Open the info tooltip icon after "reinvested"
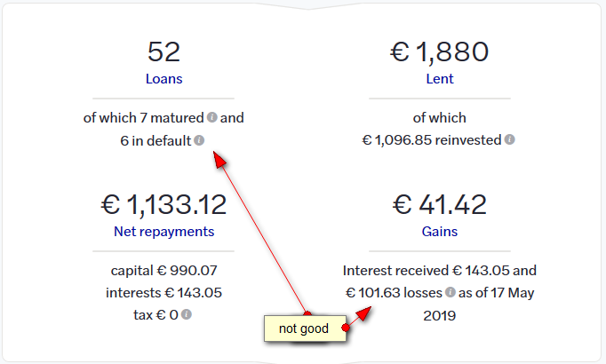The image size is (606, 364). click(509, 139)
